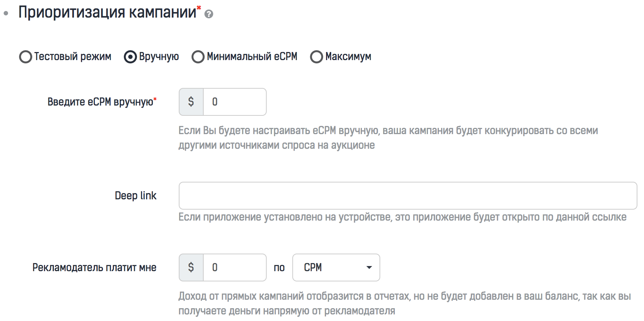Enable the Минимальный eCPM radio option
The image size is (644, 321).
(x=198, y=57)
